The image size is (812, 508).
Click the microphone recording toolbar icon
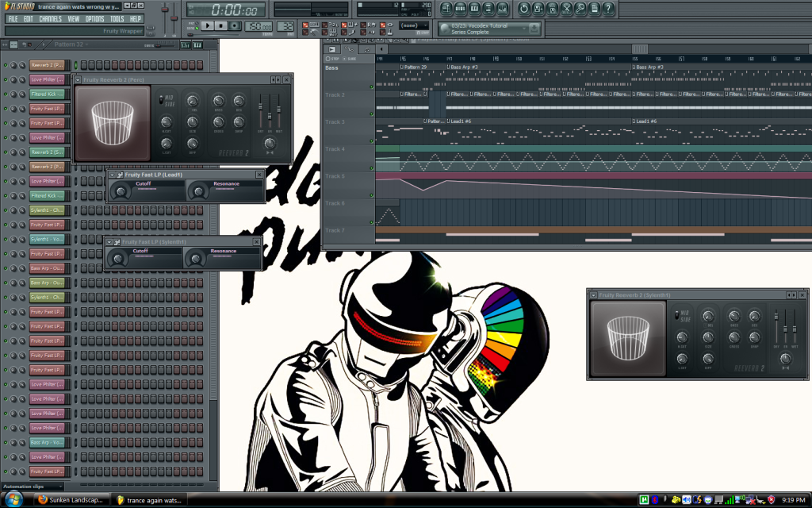tap(580, 8)
